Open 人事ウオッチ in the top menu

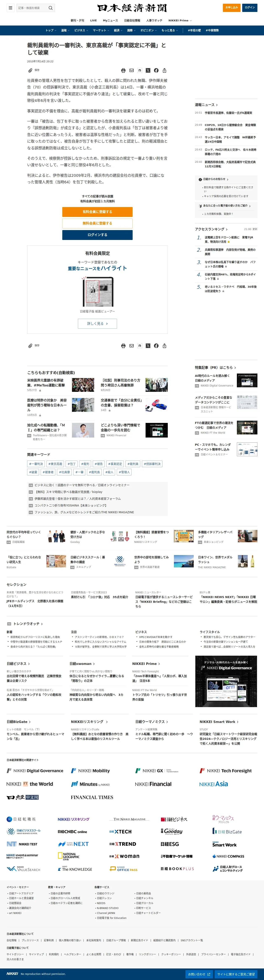click(154, 21)
